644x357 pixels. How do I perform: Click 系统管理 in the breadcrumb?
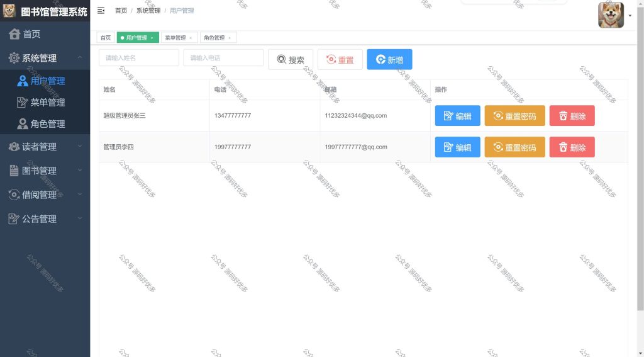(148, 11)
